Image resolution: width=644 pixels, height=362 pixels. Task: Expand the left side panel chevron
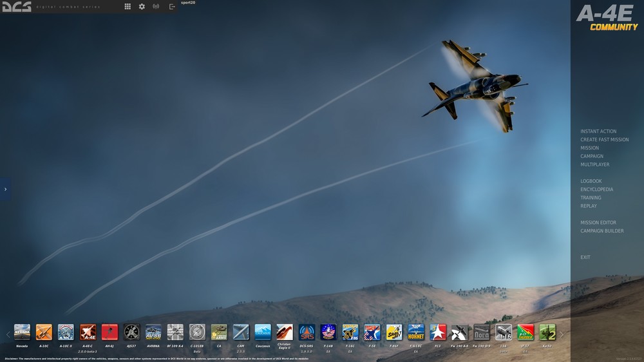click(5, 189)
